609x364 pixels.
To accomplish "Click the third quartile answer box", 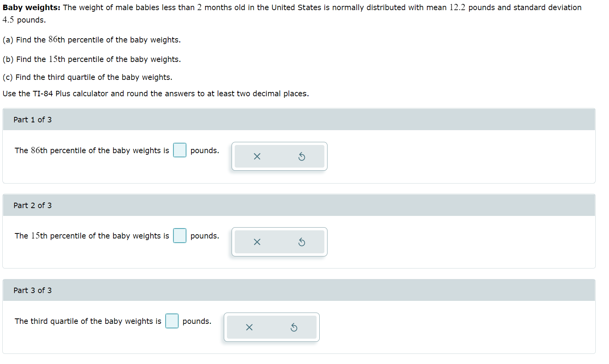I will point(172,321).
